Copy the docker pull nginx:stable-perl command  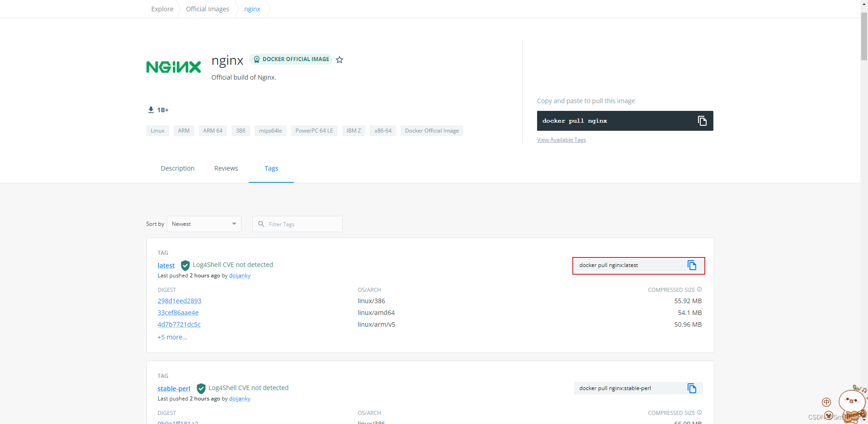click(692, 388)
